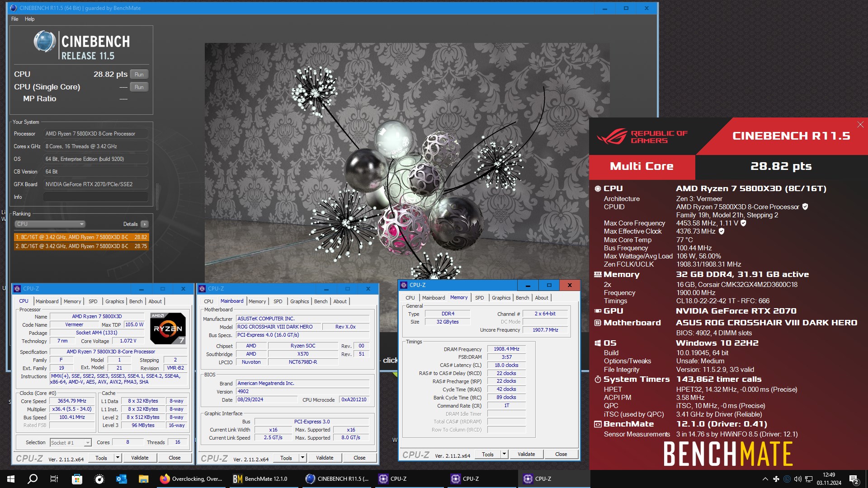Click Close button in middle CPU-Z window
The width and height of the screenshot is (868, 488).
click(x=359, y=458)
